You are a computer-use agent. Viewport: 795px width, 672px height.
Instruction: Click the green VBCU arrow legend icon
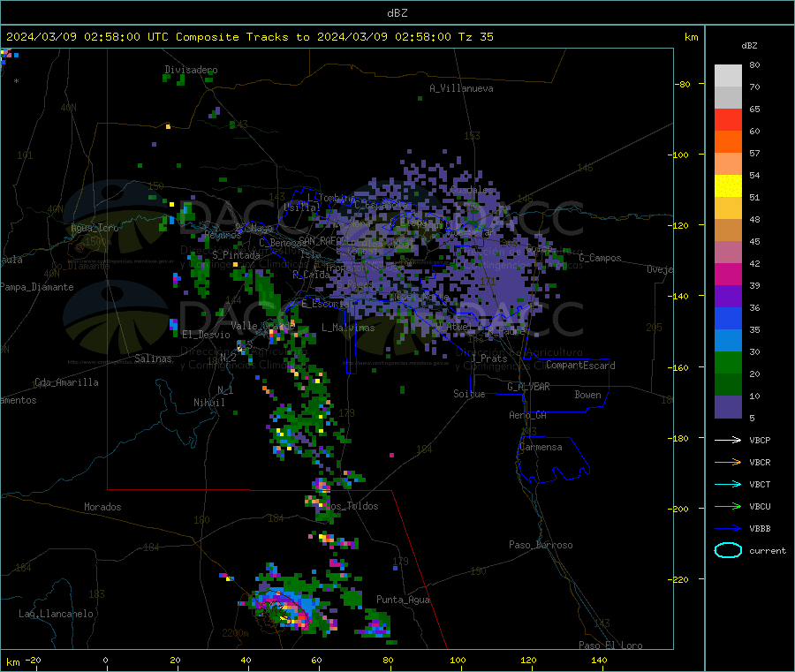pyautogui.click(x=728, y=506)
